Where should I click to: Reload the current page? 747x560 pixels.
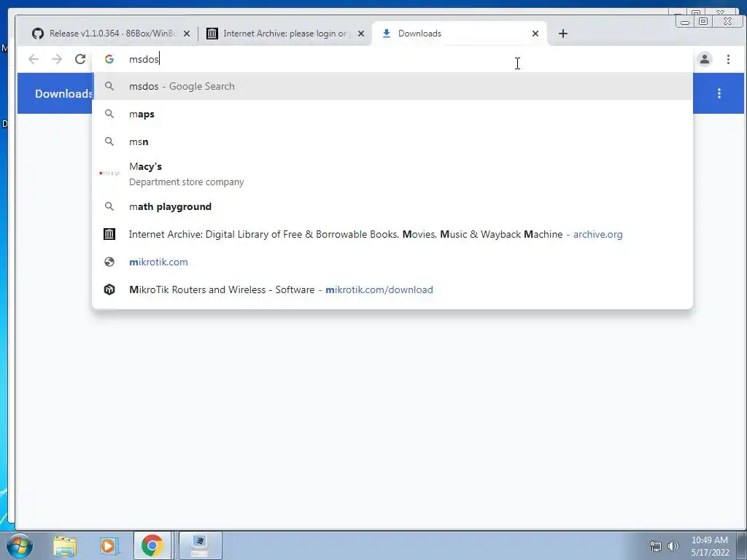[x=80, y=59]
